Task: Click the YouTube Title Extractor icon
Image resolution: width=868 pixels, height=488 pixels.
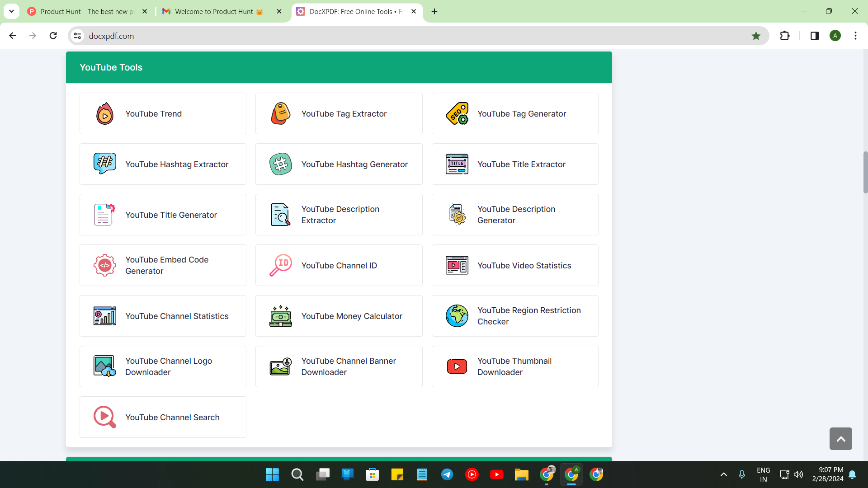Action: point(457,164)
